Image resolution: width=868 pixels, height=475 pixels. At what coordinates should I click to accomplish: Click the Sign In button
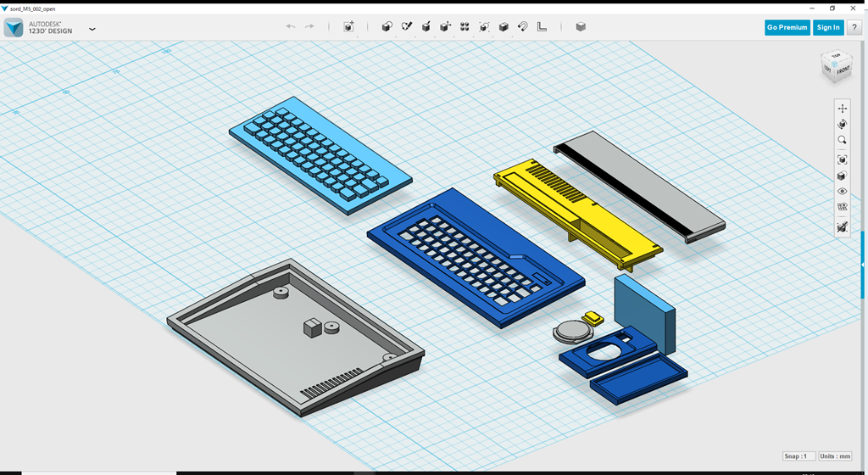[827, 27]
